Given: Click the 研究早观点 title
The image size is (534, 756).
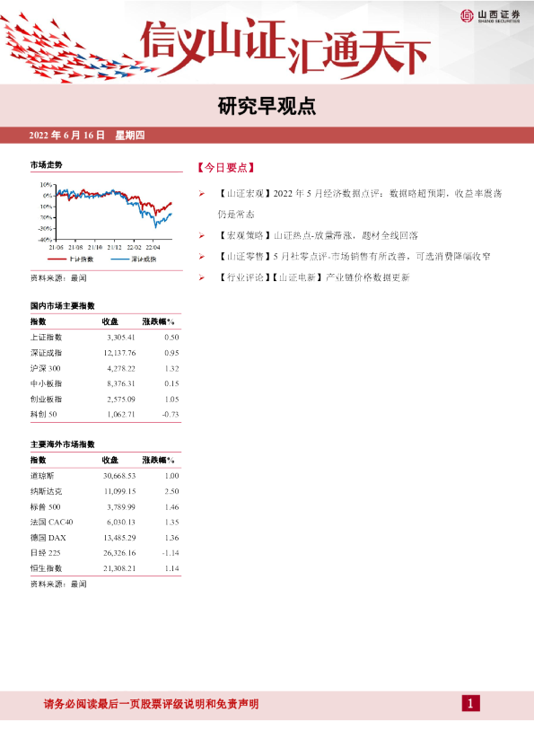Looking at the screenshot, I should pos(267,106).
